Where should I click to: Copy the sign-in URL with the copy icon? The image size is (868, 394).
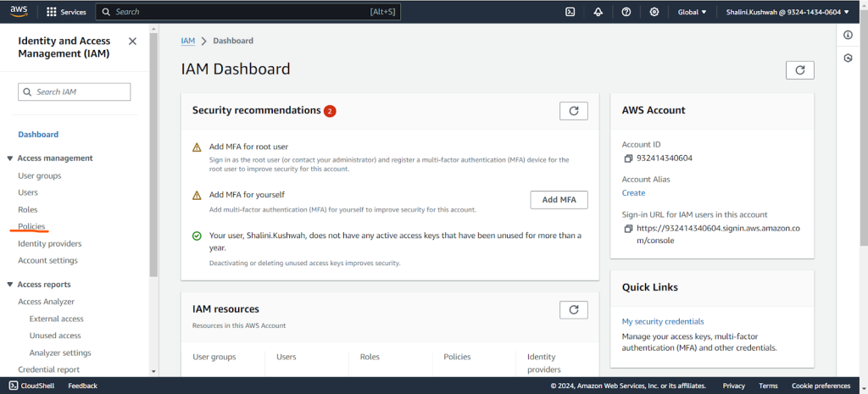(x=628, y=229)
